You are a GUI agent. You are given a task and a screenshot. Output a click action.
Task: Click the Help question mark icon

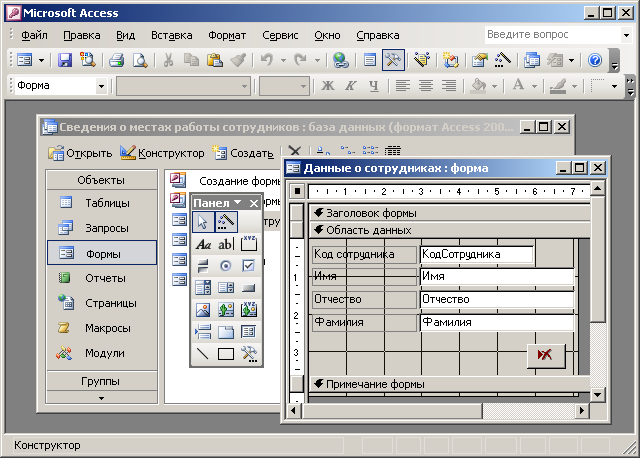point(595,60)
